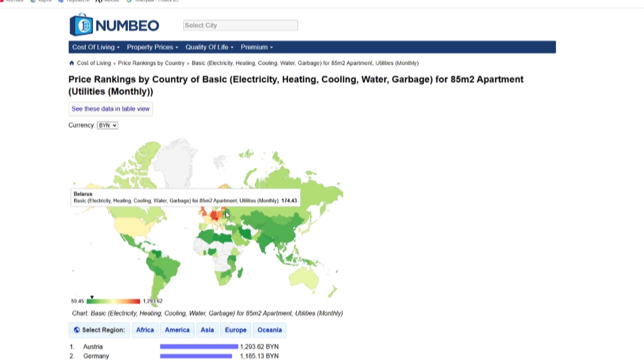Click the globe icon beside Select Region
Viewport: 644px width, 362px height.
[77, 330]
